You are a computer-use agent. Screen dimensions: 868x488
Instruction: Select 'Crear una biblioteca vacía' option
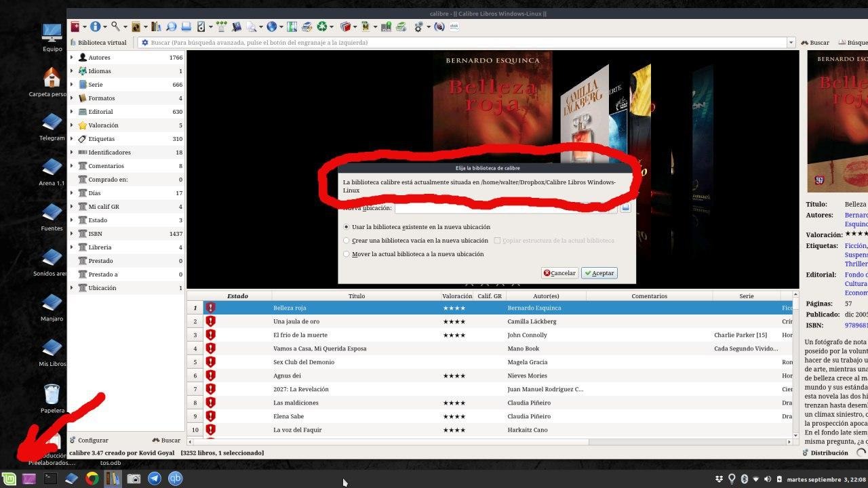(x=416, y=241)
